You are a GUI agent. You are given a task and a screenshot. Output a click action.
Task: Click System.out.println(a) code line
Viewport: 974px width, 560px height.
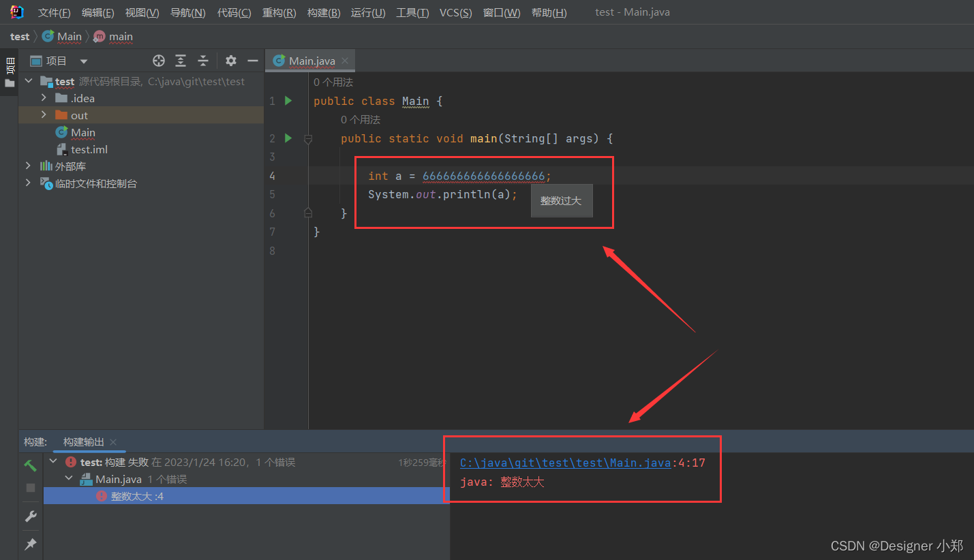[443, 194]
